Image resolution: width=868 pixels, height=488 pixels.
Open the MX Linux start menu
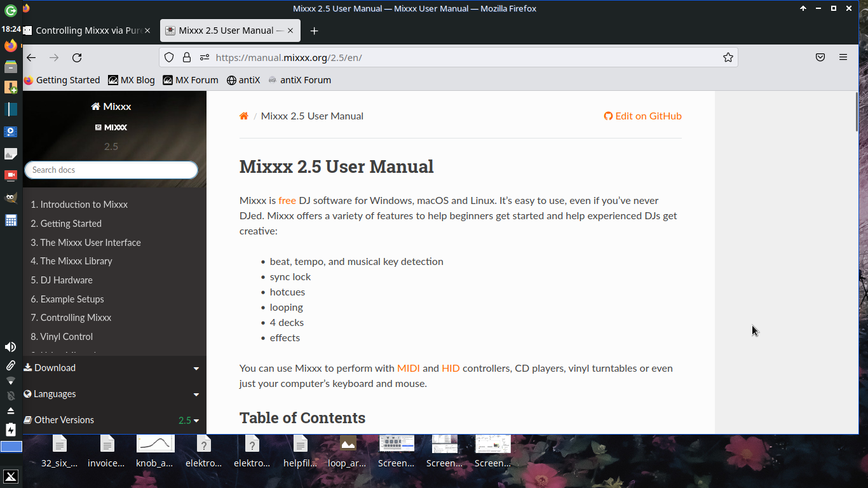(x=11, y=477)
